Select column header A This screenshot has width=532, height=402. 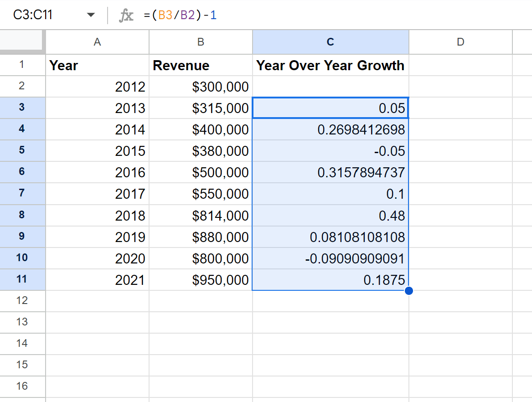(x=97, y=42)
